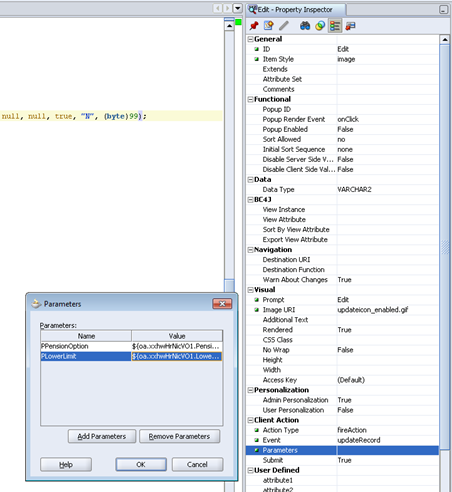This screenshot has width=452, height=492.
Task: Collapse the BC4J section
Action: pyautogui.click(x=250, y=200)
